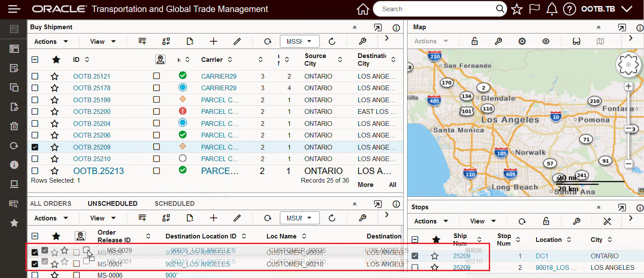Open Map panel gear settings
Viewport: 644px width, 278px height.
tap(522, 41)
